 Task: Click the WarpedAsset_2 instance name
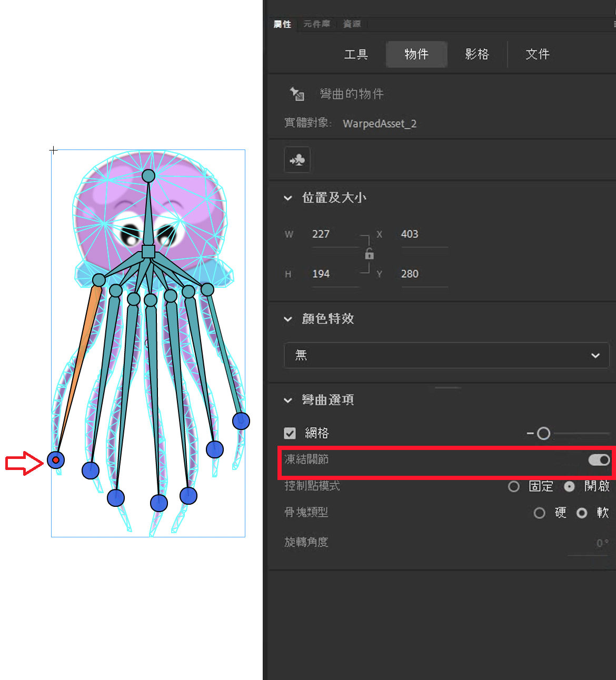pos(380,124)
